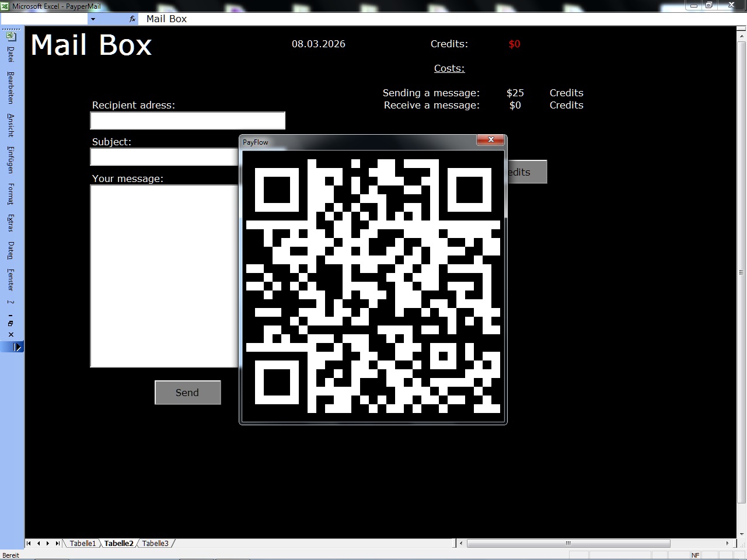Select the Tabelle2 sheet tab
This screenshot has height=560, width=747.
coord(119,543)
